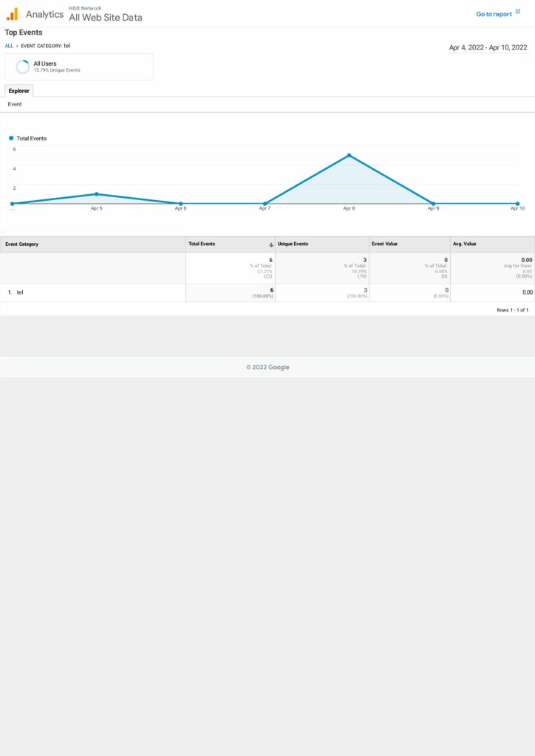Select the Explorer tab
Image resolution: width=535 pixels, height=756 pixels.
tap(18, 91)
